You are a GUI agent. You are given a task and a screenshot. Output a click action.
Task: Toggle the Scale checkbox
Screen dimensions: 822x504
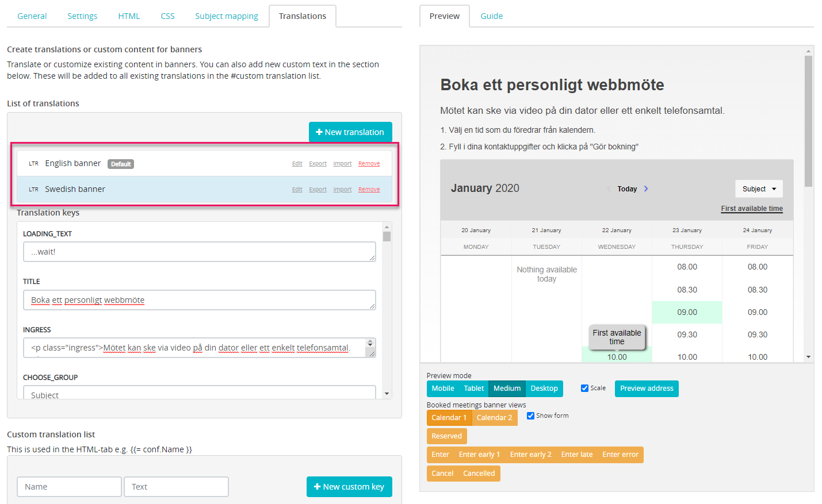coord(584,388)
